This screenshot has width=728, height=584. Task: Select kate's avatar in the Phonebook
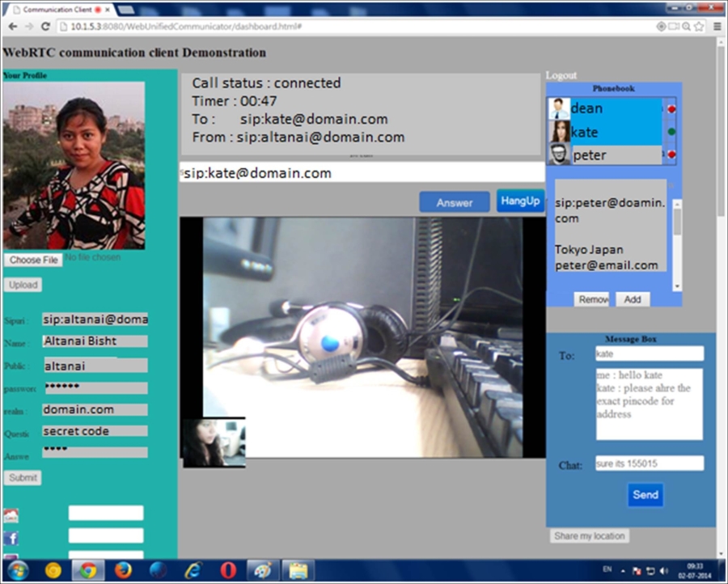[560, 131]
